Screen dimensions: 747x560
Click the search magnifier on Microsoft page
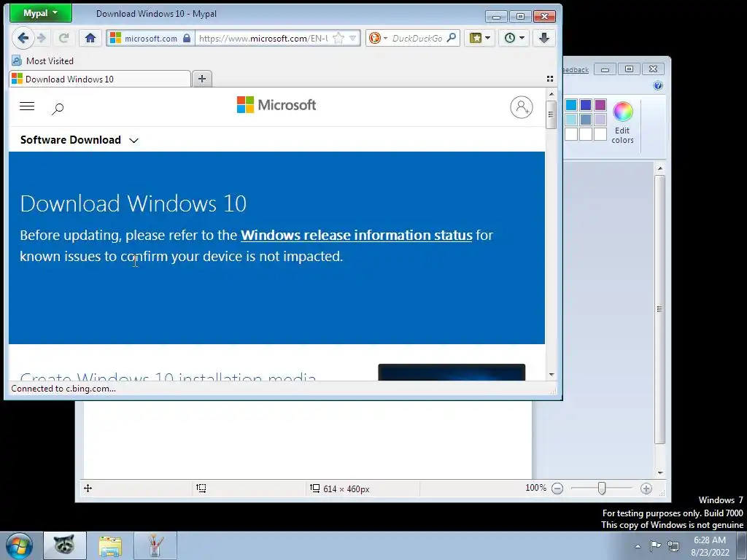[58, 109]
